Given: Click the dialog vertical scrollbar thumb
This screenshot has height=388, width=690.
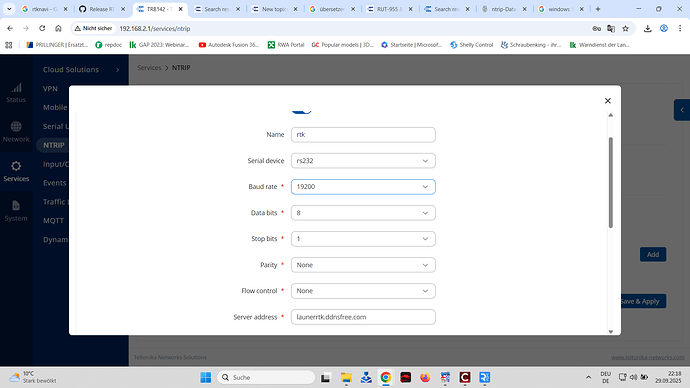Looking at the screenshot, I should point(610,183).
